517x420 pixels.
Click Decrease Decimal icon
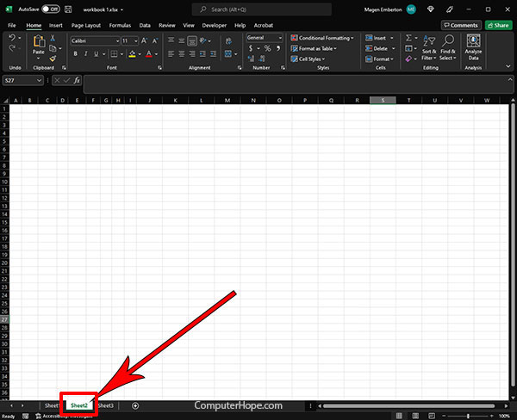coord(262,59)
